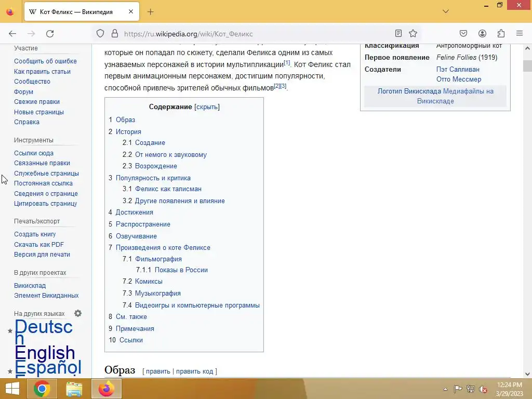Jump to Произведения о коте Феликсе
This screenshot has width=532, height=399.
[163, 248]
